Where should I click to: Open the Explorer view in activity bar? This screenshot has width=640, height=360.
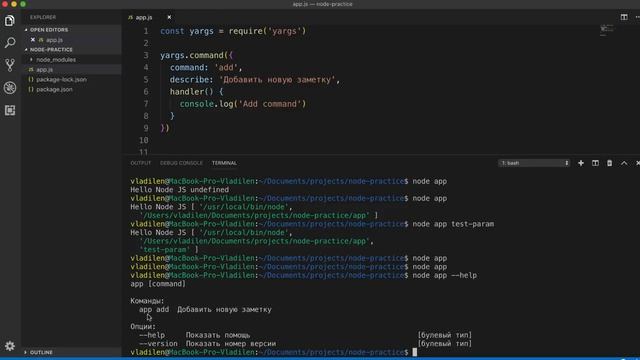10,20
